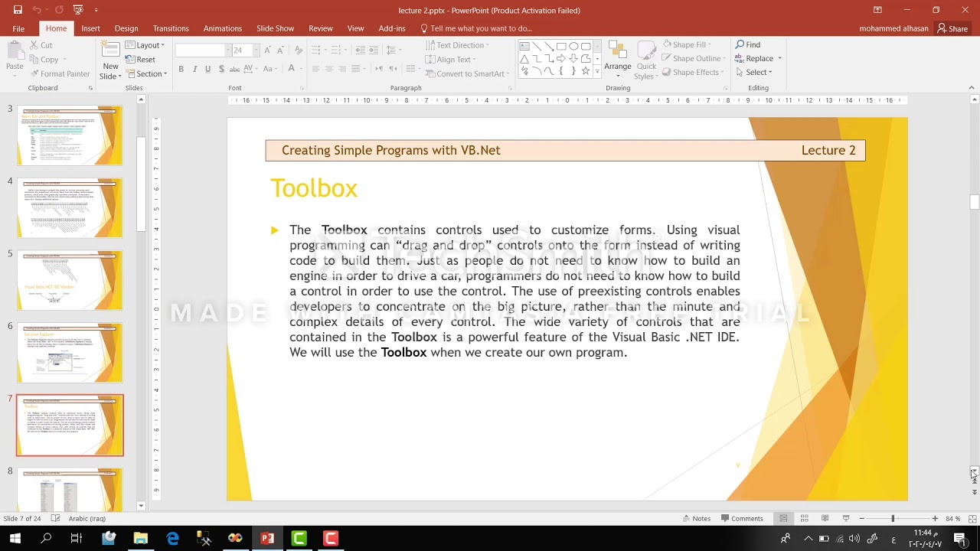The height and width of the screenshot is (551, 980).
Task: Pick the Rectangle shape from the gallery
Action: 561,46
